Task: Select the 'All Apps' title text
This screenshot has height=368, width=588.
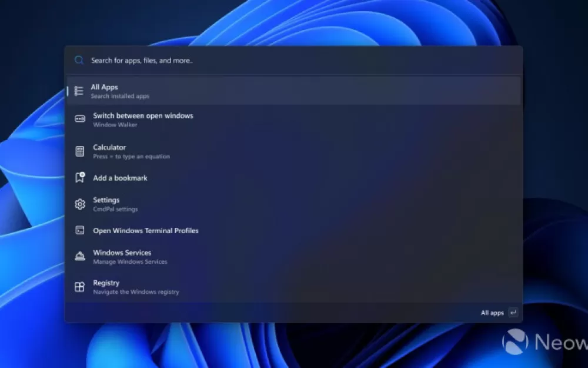Action: (x=104, y=87)
